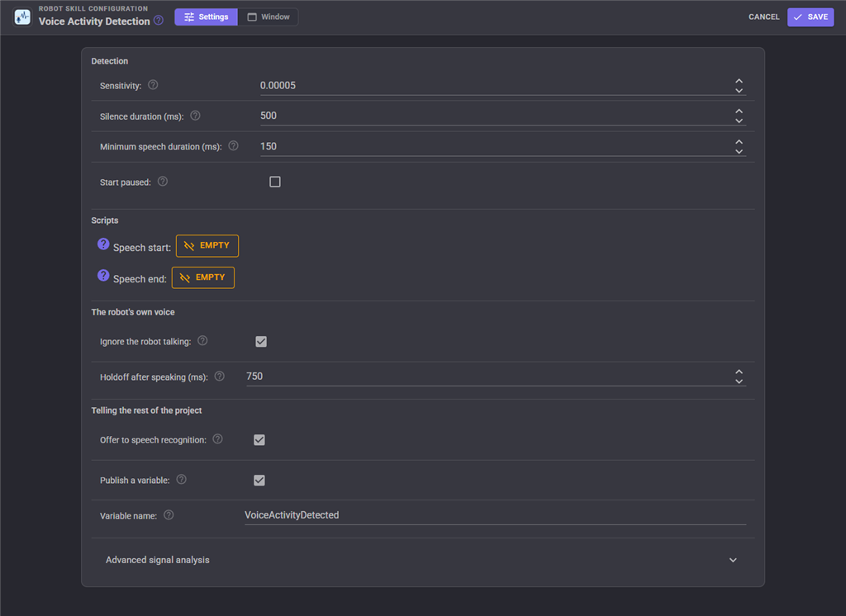Click The robot's own voice heading
The width and height of the screenshot is (846, 616).
(133, 312)
